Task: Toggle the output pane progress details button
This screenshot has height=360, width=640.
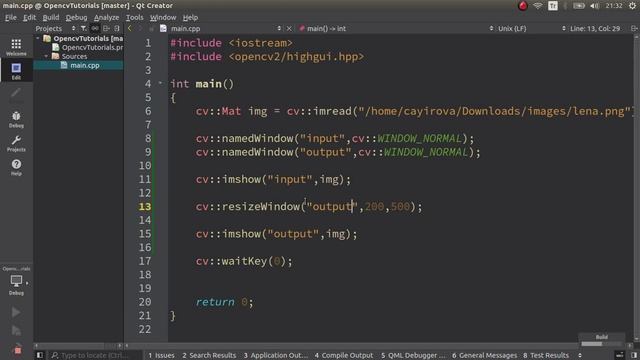Action: tap(620, 355)
